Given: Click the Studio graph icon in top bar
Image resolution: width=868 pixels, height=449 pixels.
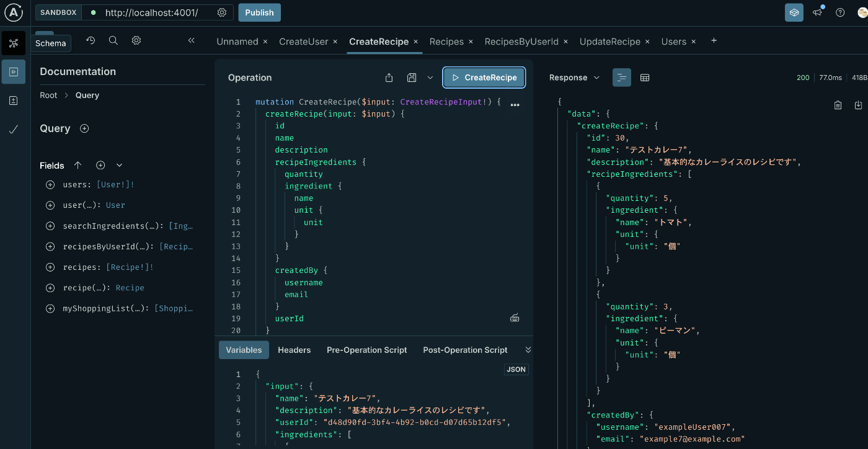Looking at the screenshot, I should (x=794, y=12).
